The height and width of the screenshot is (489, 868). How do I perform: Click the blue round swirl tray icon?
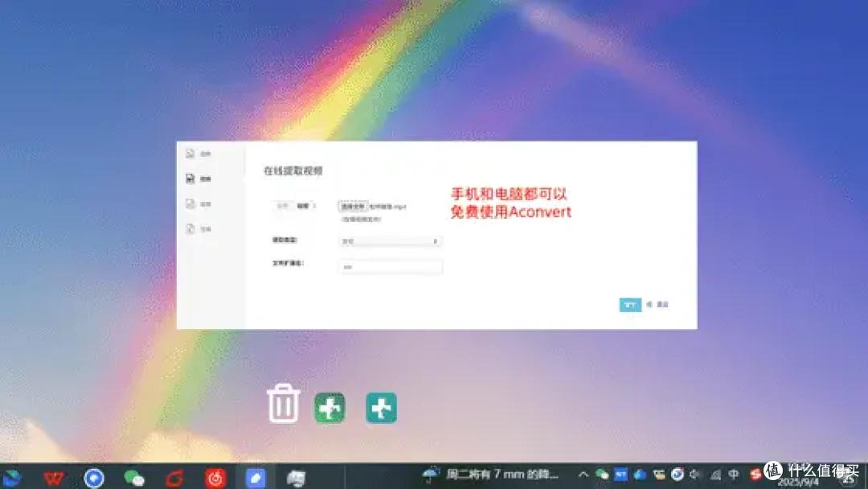point(677,475)
